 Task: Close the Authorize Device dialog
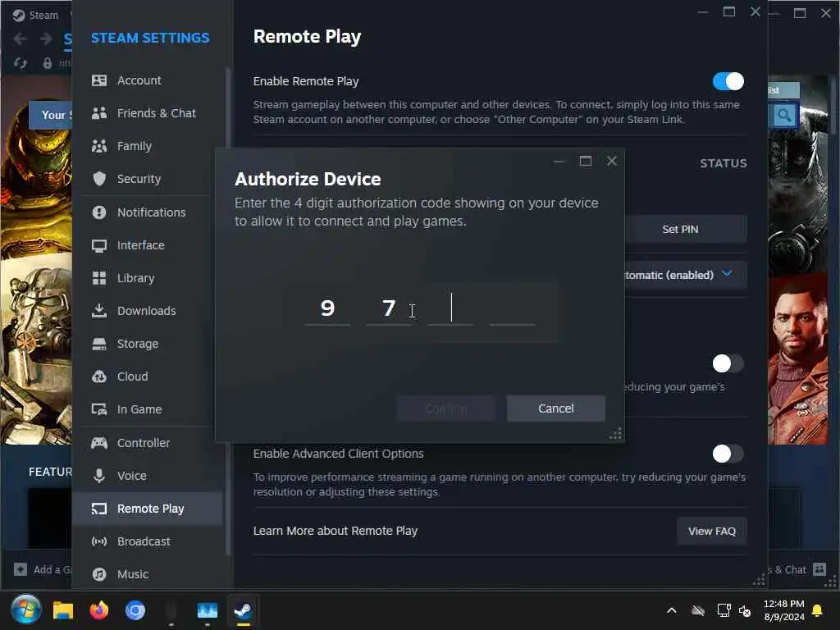(x=611, y=161)
